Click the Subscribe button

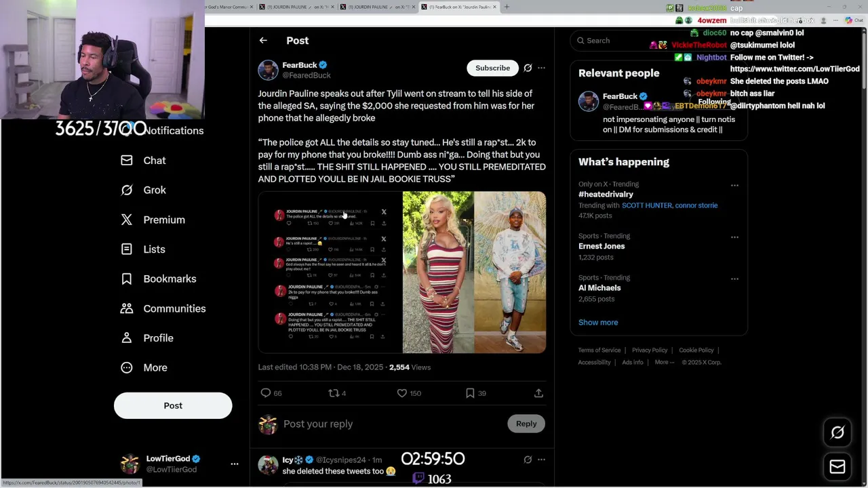[x=492, y=68]
